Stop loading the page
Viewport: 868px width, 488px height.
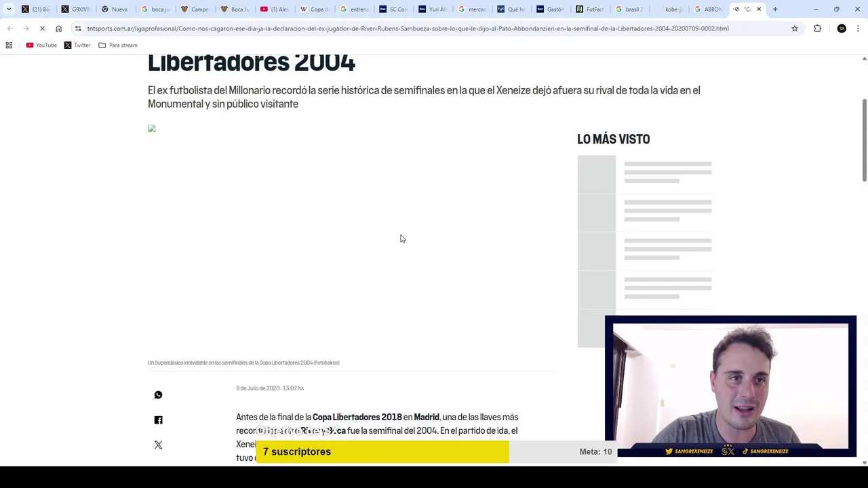pyautogui.click(x=42, y=28)
